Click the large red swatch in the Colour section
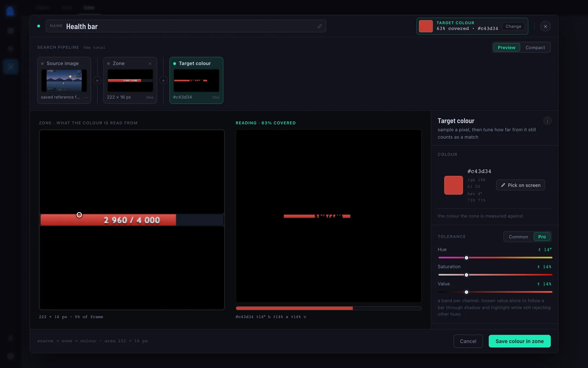Viewport: 588px width, 368px height. pyautogui.click(x=453, y=185)
